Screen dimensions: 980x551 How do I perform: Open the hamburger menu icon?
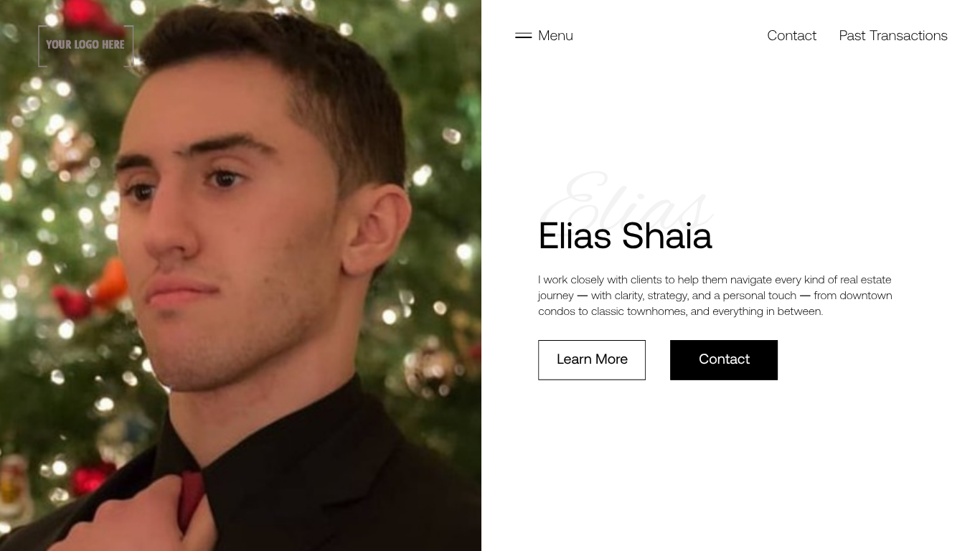(523, 35)
